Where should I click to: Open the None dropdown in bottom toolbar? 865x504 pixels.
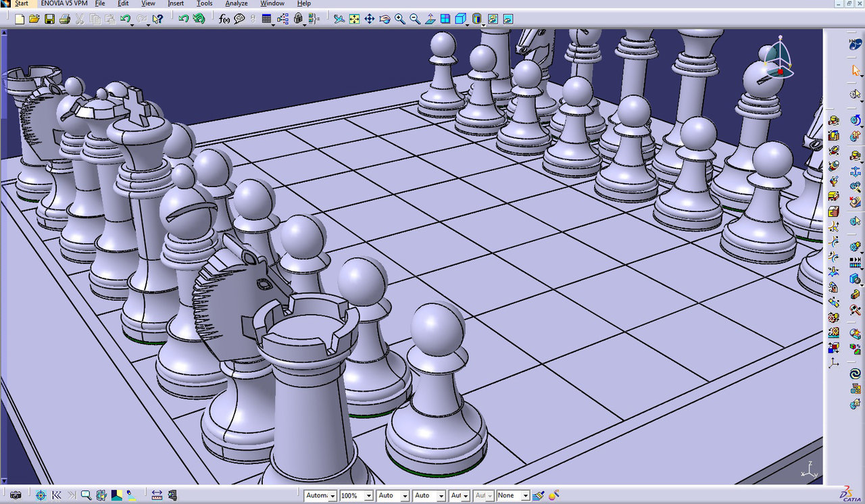(x=512, y=495)
